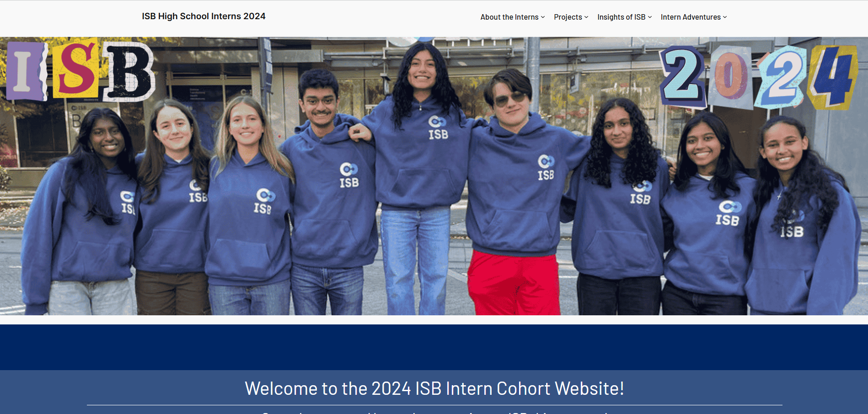Open the Projects menu item
The height and width of the screenshot is (414, 868).
point(568,17)
